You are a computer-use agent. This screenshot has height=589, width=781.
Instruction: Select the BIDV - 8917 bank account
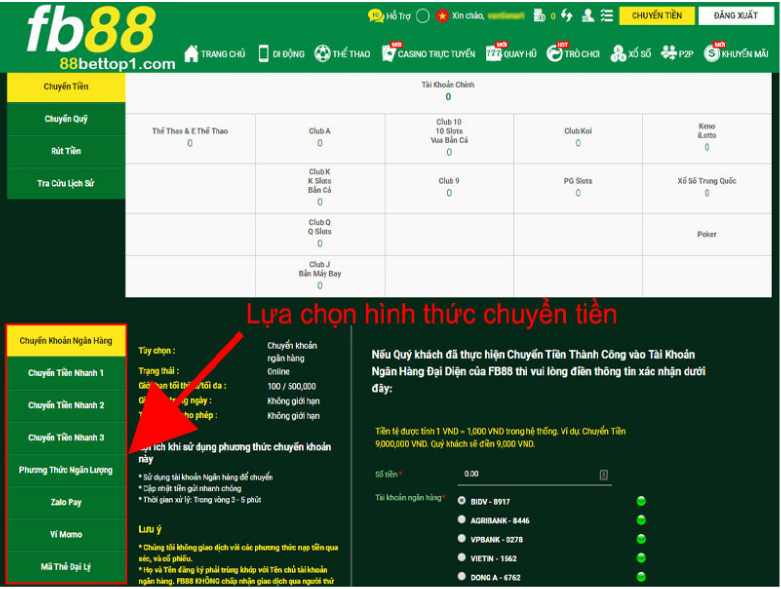tap(461, 500)
